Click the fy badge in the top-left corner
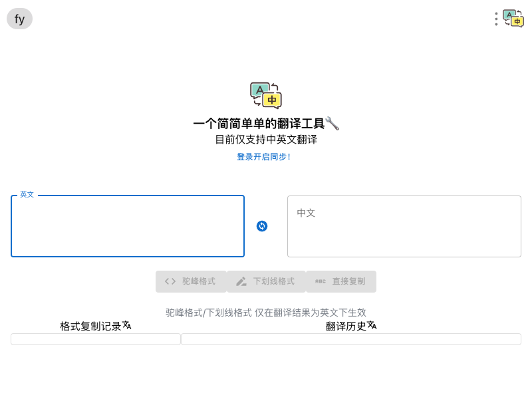Screen dimensions: 532x399 tap(19, 19)
